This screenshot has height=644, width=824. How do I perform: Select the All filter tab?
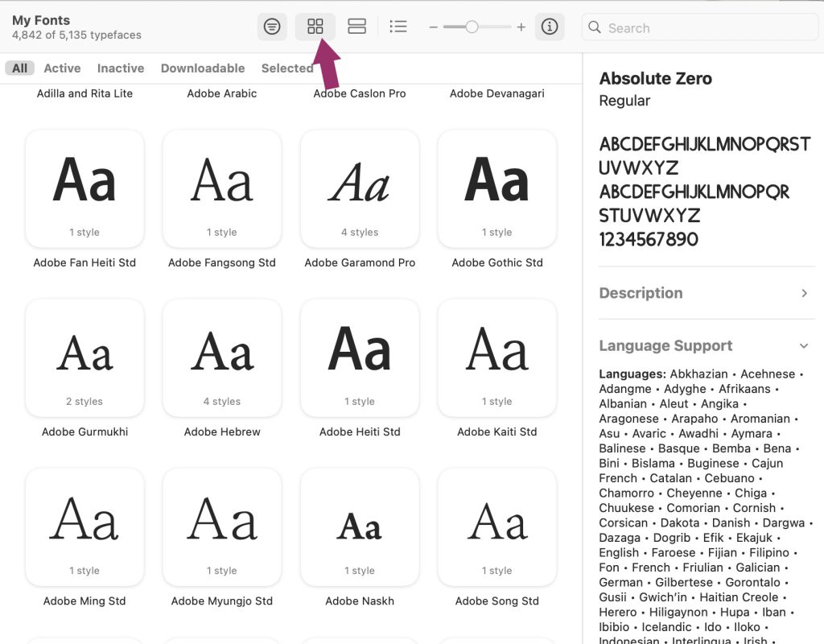[x=19, y=68]
